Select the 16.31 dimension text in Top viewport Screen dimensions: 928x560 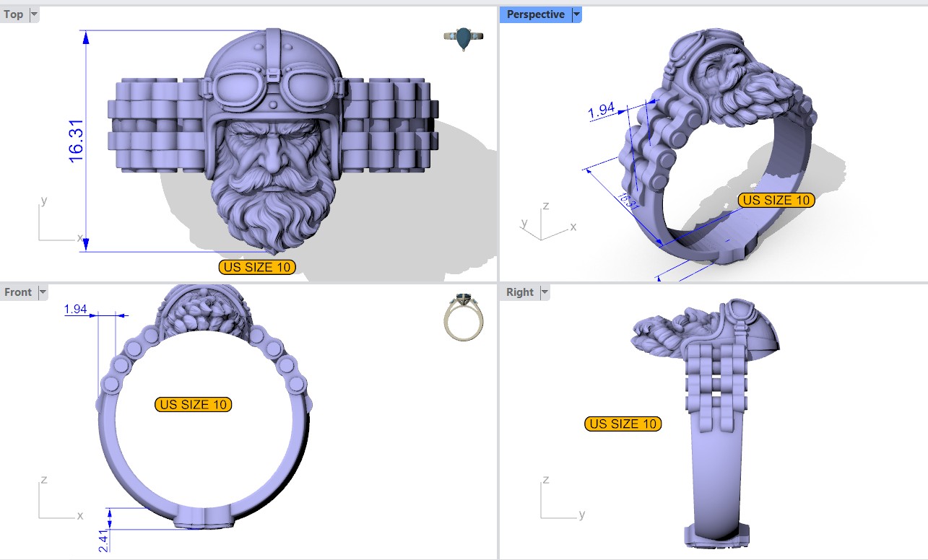(x=77, y=141)
